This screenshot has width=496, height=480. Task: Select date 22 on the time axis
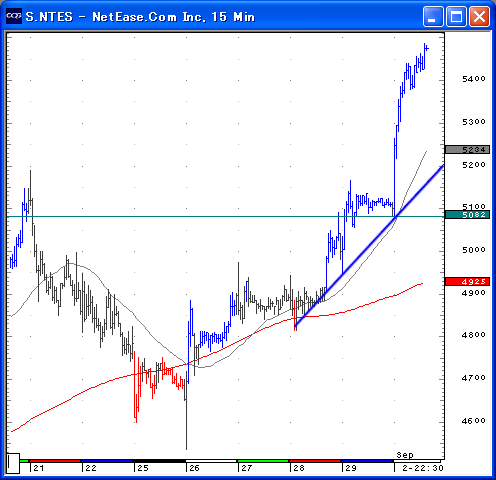91,468
